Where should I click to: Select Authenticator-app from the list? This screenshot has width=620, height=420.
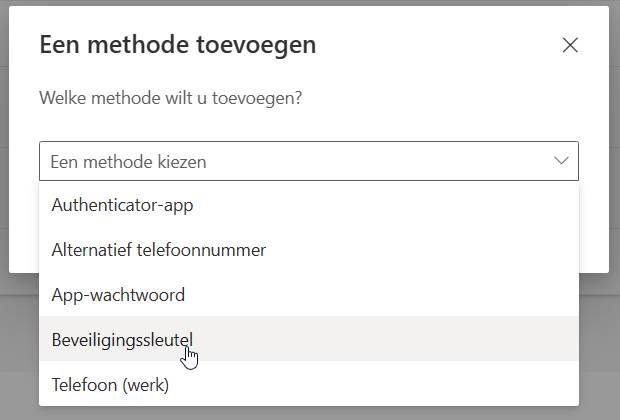tap(309, 205)
